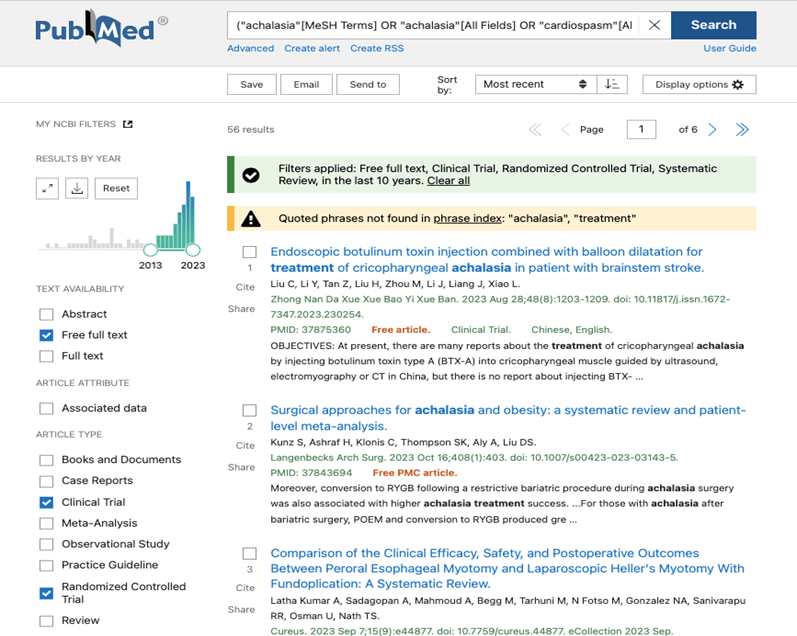
Task: Go to next page of results
Action: (712, 130)
